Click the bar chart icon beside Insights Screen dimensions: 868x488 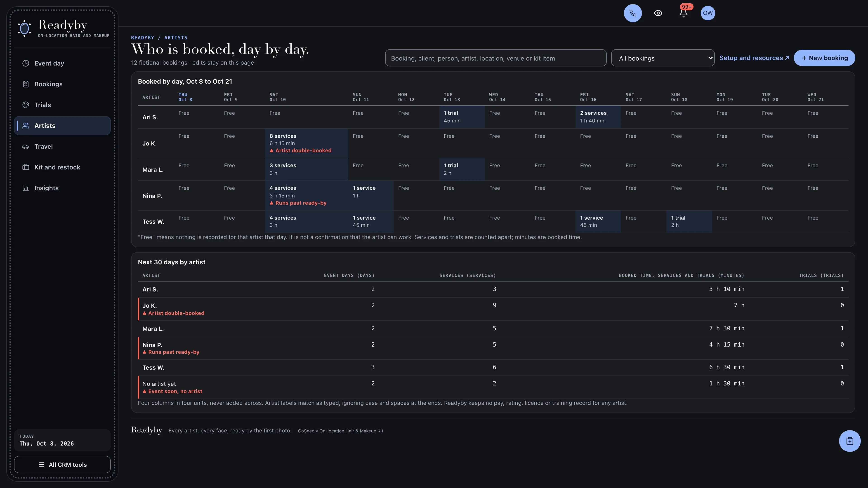pyautogui.click(x=26, y=188)
